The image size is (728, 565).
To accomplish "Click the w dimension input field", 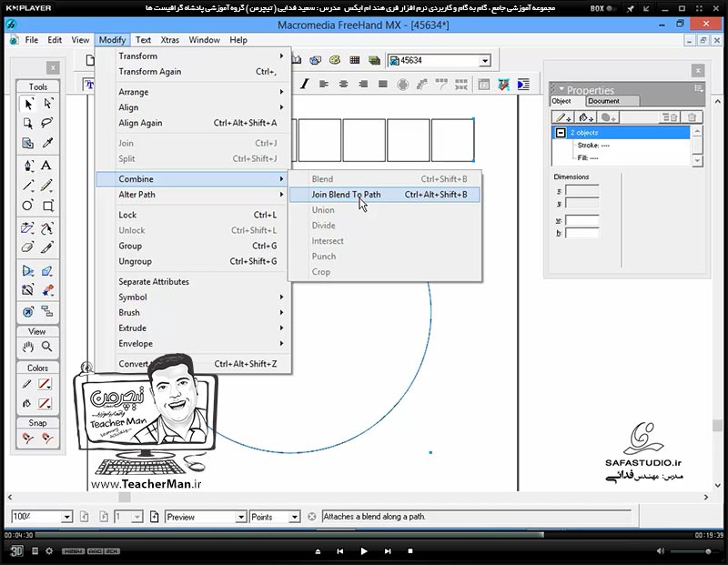I will [x=581, y=221].
